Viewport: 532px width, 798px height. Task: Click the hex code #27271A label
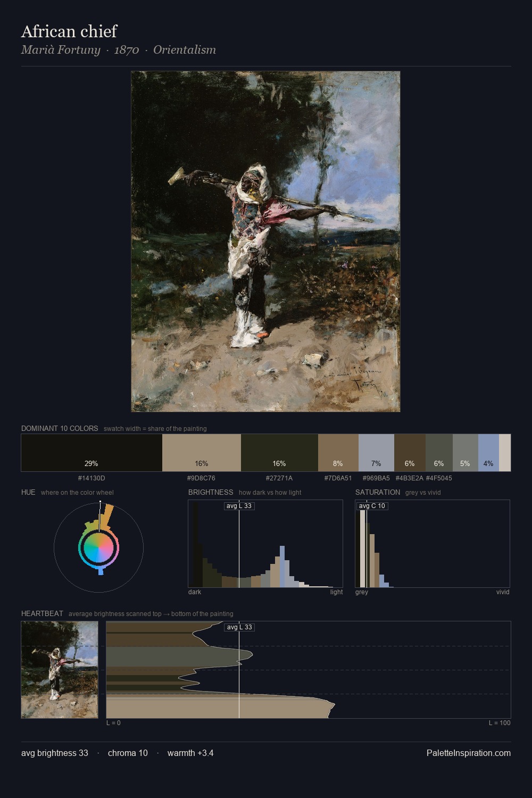[x=279, y=478]
